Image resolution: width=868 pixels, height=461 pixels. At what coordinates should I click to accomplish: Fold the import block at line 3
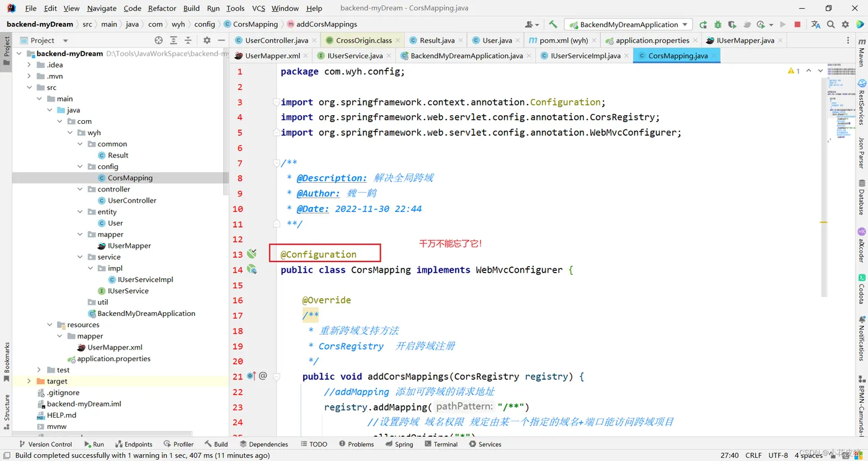pyautogui.click(x=277, y=102)
